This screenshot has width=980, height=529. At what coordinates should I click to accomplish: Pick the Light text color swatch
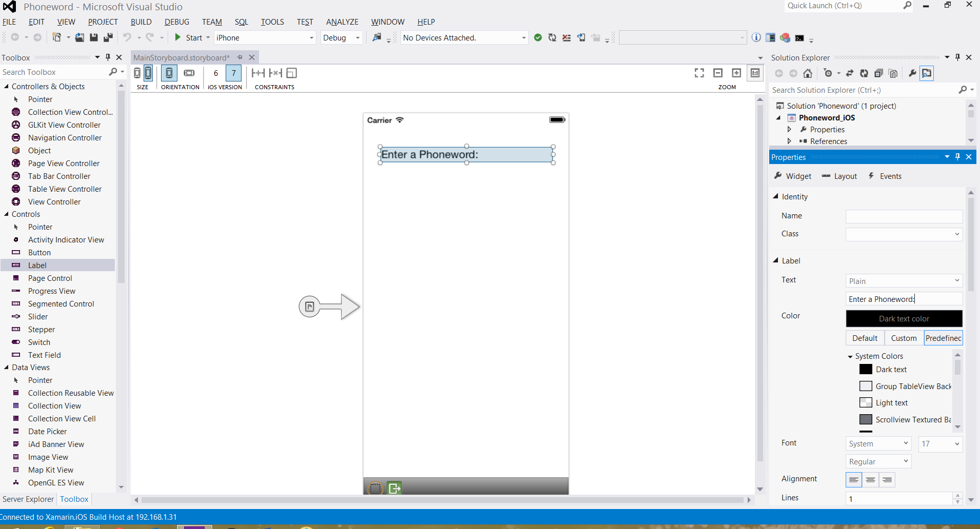click(x=866, y=403)
